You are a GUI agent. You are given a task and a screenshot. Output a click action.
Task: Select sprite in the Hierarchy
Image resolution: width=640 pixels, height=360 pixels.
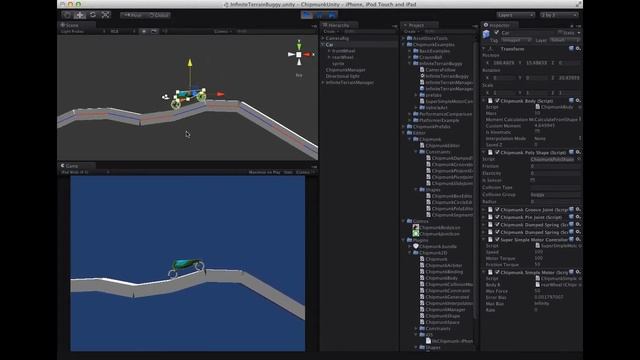(338, 64)
